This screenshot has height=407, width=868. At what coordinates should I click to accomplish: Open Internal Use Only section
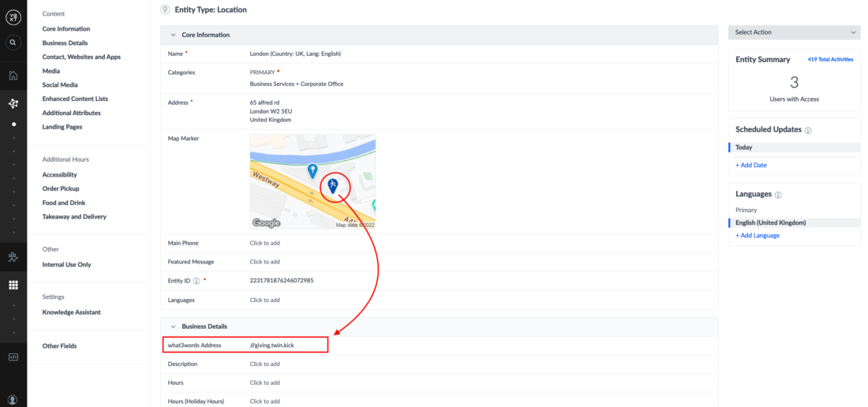coord(66,265)
